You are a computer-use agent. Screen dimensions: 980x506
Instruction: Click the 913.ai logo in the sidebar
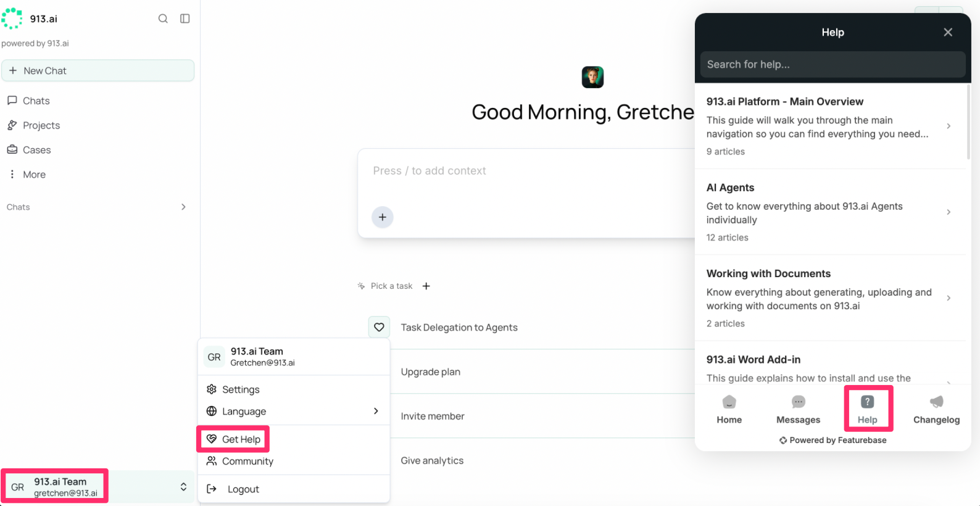click(x=12, y=19)
